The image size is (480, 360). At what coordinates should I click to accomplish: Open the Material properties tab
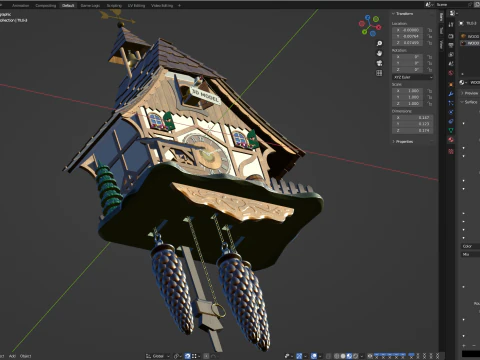pos(451,140)
